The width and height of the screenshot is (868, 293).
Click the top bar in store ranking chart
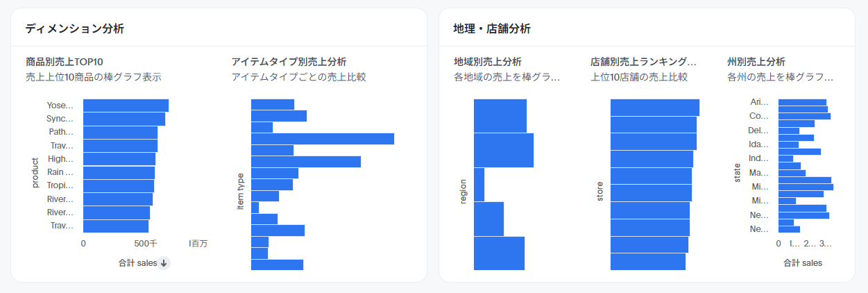(654, 108)
